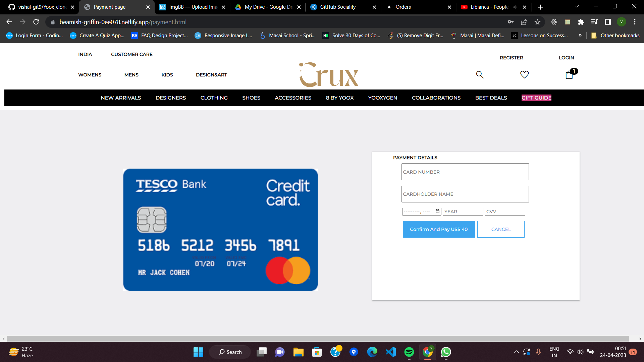Open the wishlist heart icon
This screenshot has height=362, width=644.
click(524, 74)
